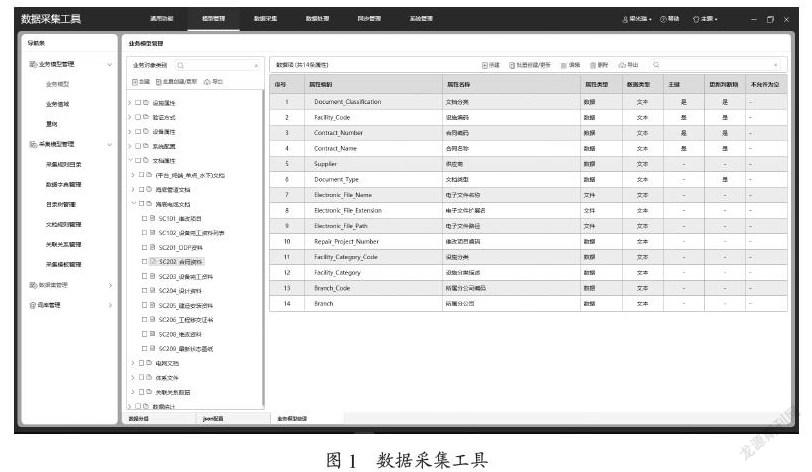Collapse the 文档属性 tree node
This screenshot has width=812, height=472.
click(130, 160)
